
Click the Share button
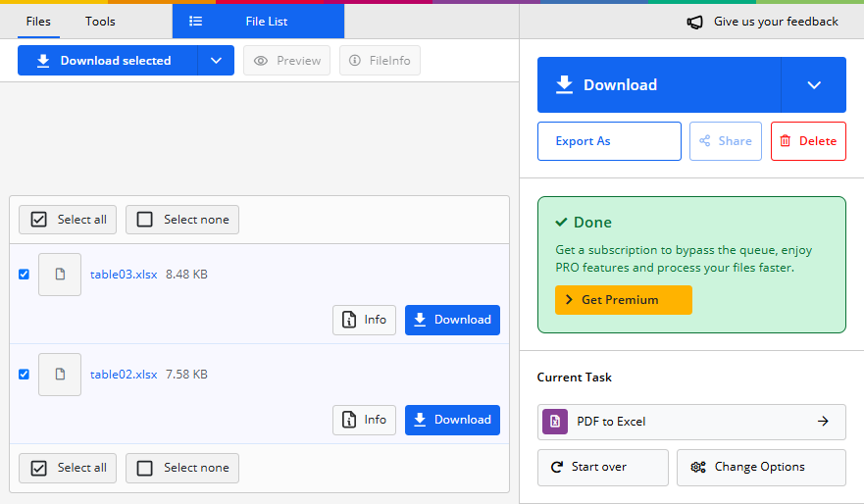pyautogui.click(x=726, y=141)
